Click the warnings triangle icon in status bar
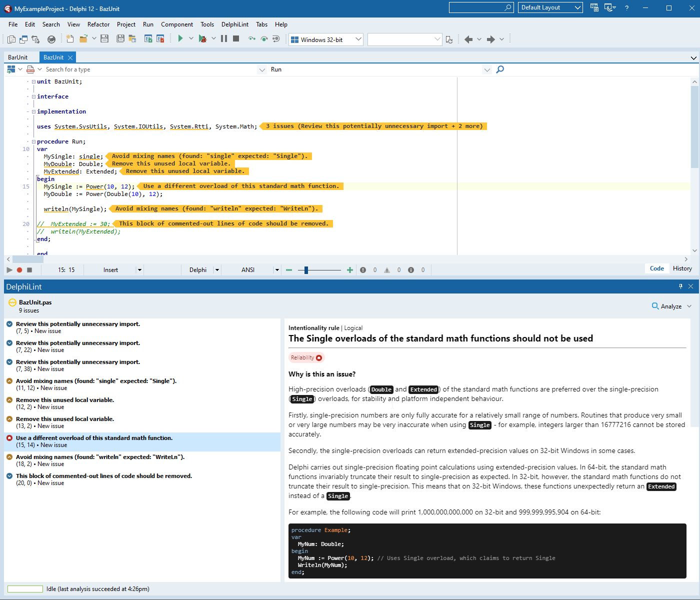 point(387,270)
